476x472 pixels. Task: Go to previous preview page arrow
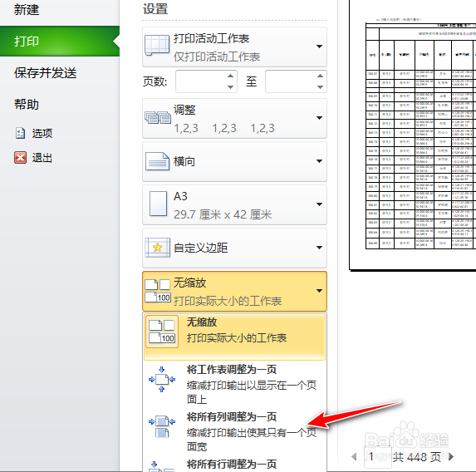354,456
